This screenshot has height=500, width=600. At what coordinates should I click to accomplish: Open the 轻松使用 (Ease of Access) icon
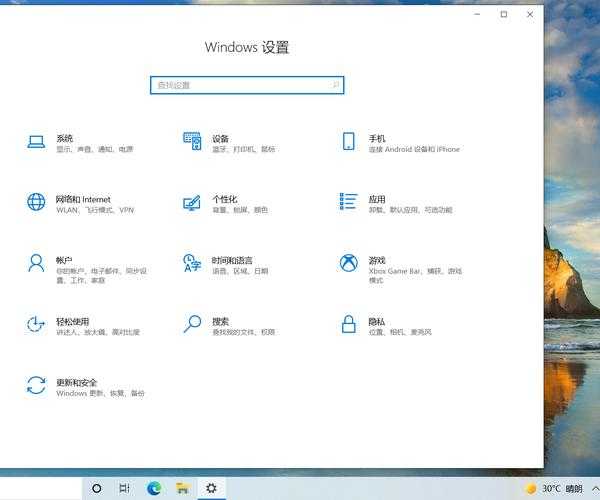tap(36, 324)
